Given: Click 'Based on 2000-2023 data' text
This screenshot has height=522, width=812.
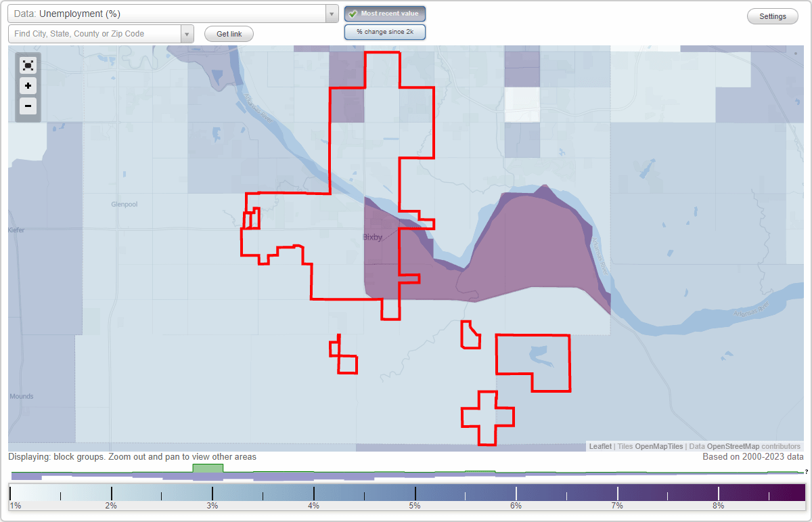Looking at the screenshot, I should click(753, 457).
